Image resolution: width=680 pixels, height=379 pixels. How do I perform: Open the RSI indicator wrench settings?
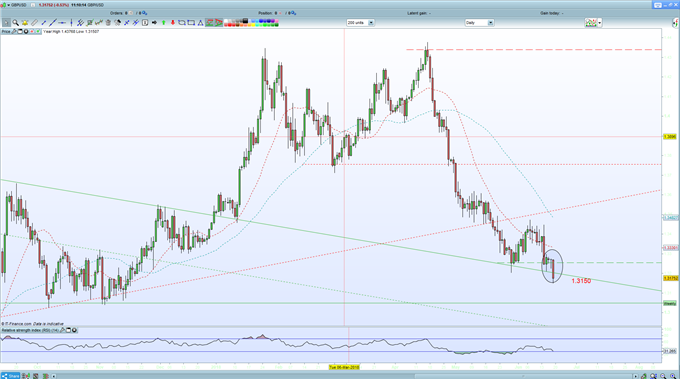(x=62, y=330)
